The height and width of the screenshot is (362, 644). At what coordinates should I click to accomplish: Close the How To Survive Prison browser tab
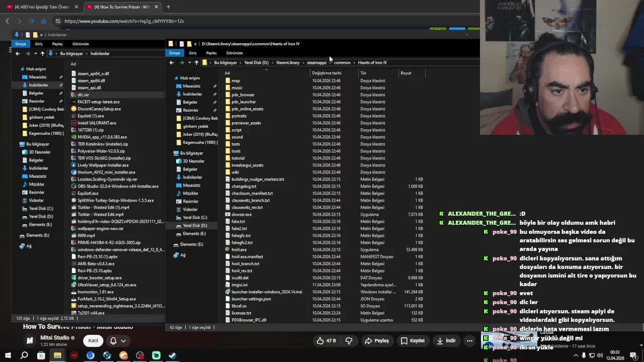pos(156,7)
